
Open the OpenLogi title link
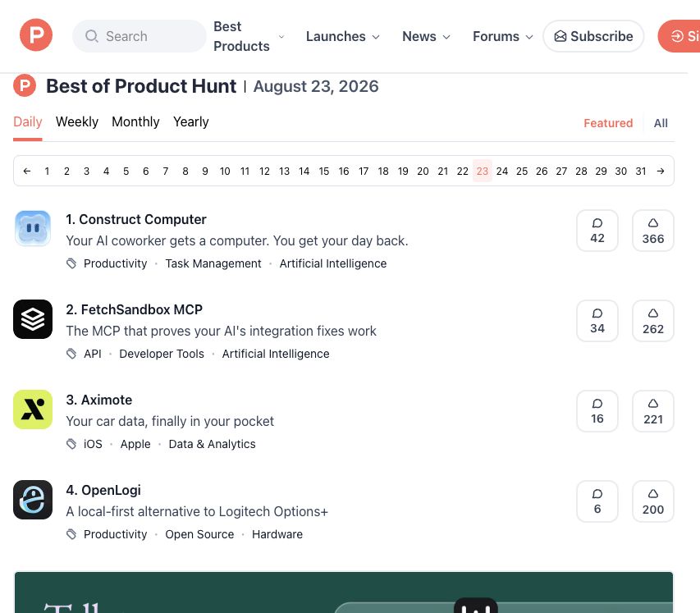point(103,490)
